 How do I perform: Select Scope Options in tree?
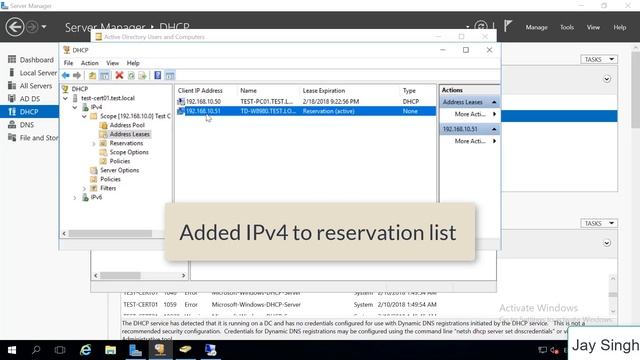pos(129,152)
